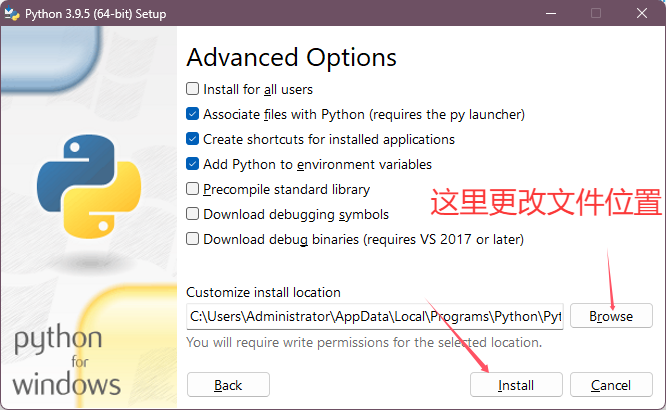Click the greyed-out maximize button
The width and height of the screenshot is (666, 410).
click(x=596, y=14)
